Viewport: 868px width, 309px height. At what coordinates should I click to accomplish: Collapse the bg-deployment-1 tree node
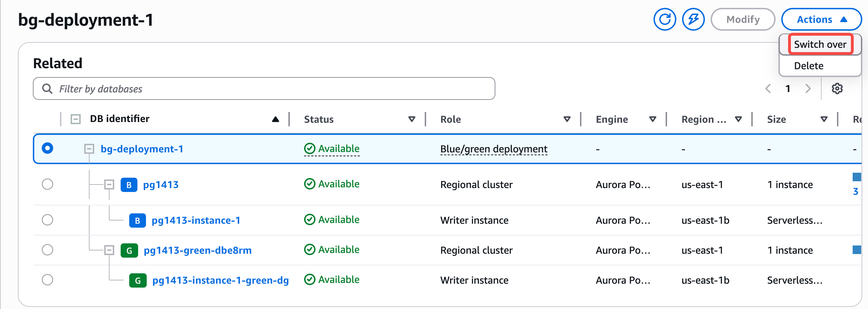point(89,149)
